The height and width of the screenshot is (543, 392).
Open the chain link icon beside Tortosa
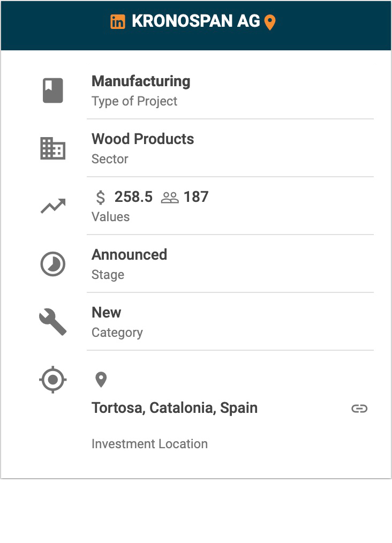[359, 409]
